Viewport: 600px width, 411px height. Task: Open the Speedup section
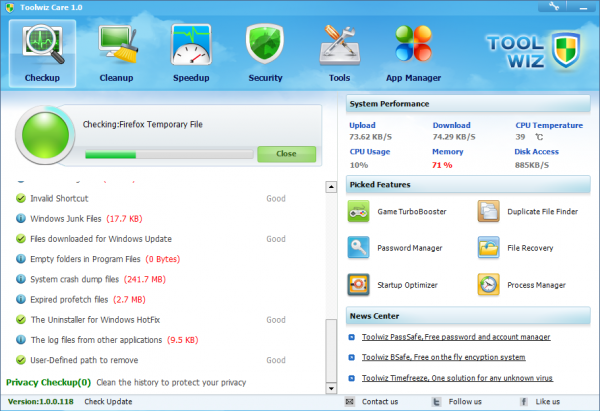191,54
